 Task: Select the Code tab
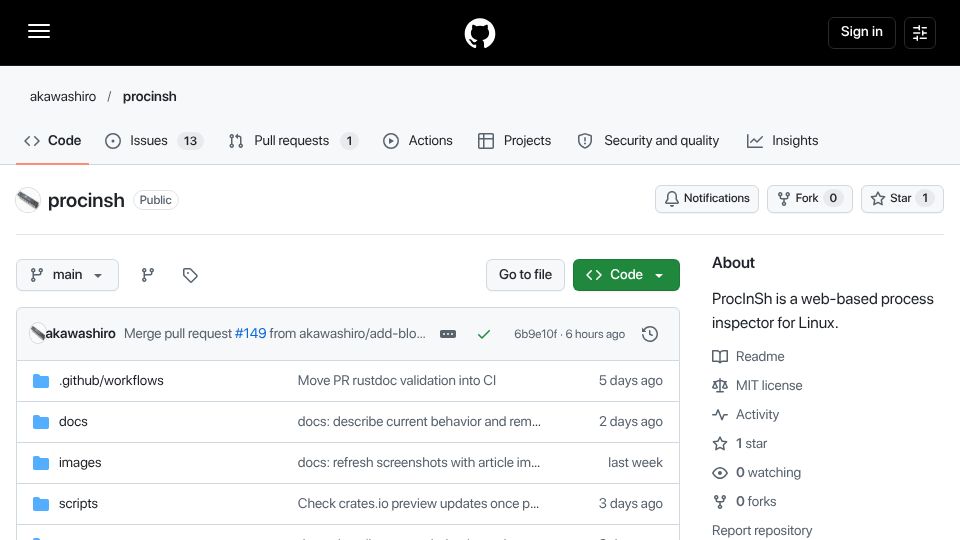pyautogui.click(x=53, y=141)
